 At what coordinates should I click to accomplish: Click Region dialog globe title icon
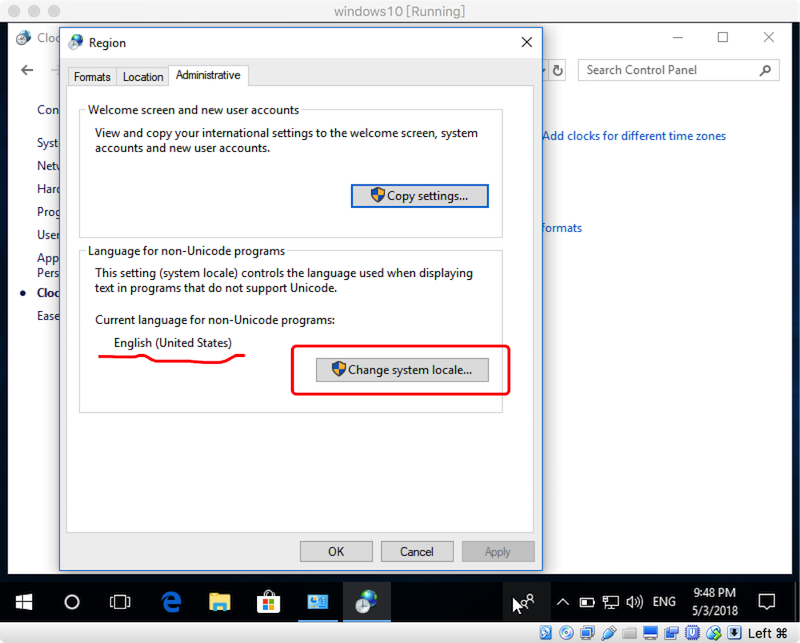(x=76, y=42)
